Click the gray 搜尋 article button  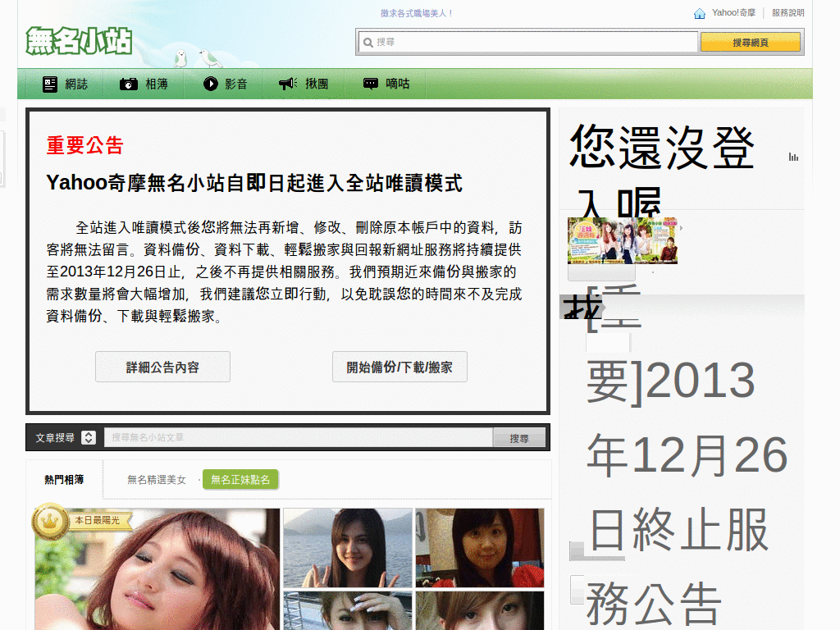[x=519, y=438]
